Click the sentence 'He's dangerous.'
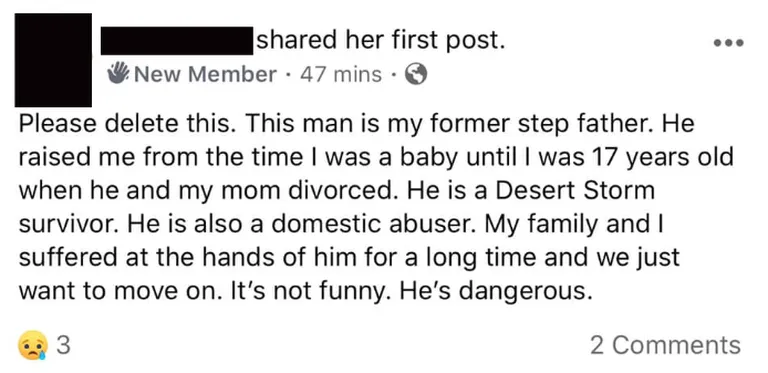 [493, 291]
